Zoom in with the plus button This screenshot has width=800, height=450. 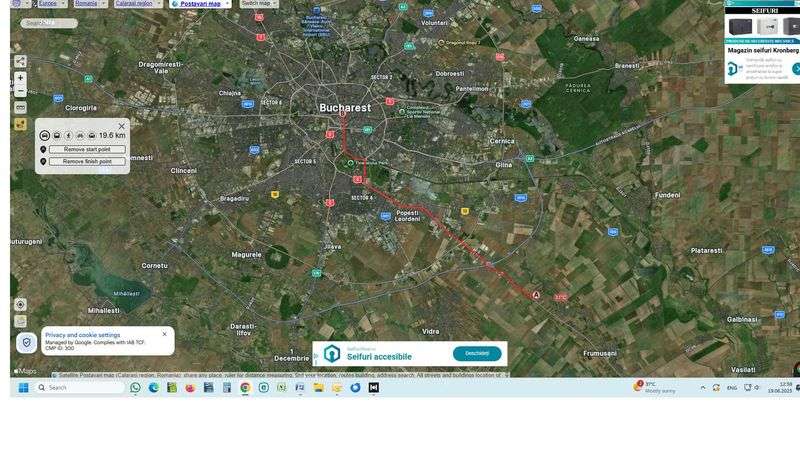click(x=20, y=78)
